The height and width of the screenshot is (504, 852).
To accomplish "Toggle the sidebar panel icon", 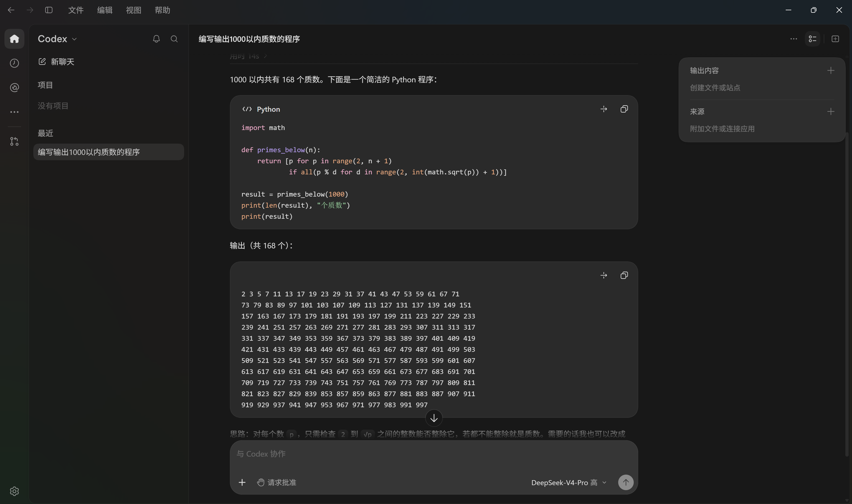I will point(49,10).
